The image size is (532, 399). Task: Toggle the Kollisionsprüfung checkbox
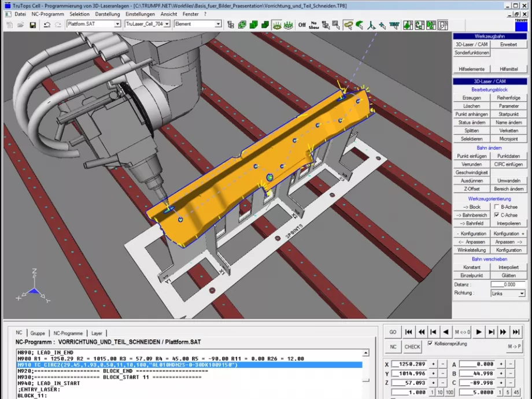pos(430,343)
